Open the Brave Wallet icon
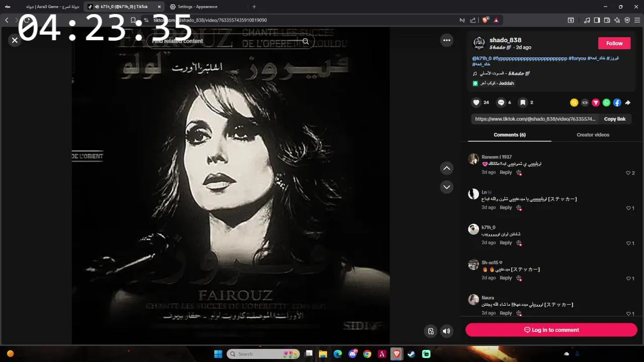Viewport: 644px width, 362px height. pos(607,20)
